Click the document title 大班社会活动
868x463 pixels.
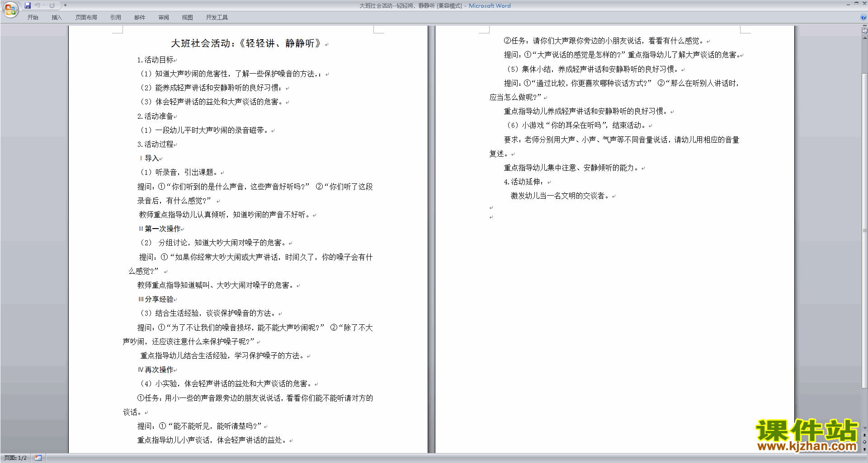[245, 43]
